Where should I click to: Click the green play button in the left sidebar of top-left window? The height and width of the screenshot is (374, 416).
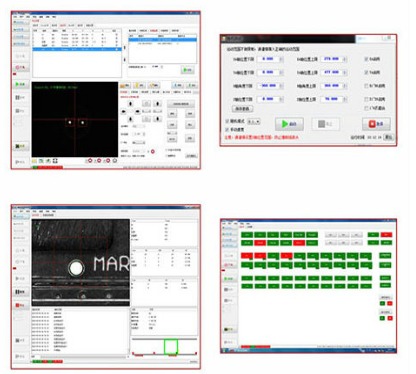[x=20, y=84]
